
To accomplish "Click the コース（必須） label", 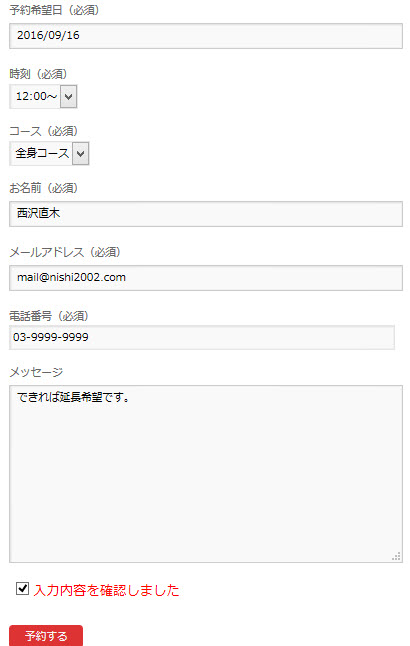I will [43, 131].
